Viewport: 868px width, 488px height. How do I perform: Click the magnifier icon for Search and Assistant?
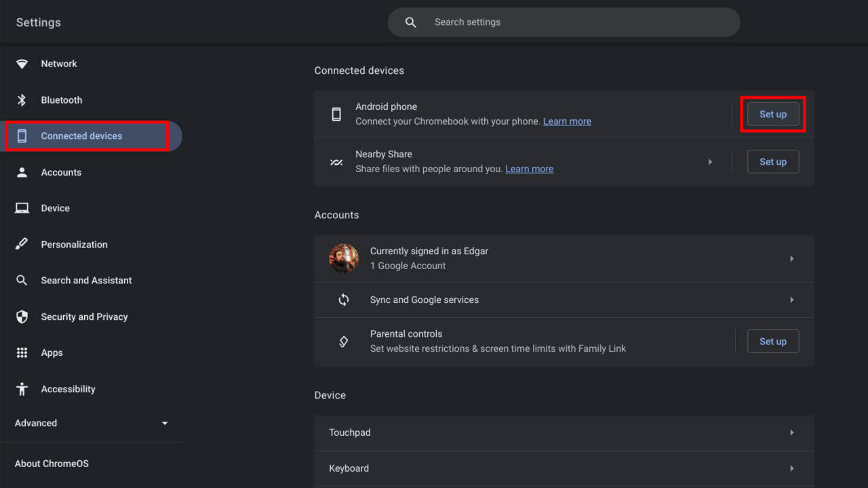click(22, 281)
